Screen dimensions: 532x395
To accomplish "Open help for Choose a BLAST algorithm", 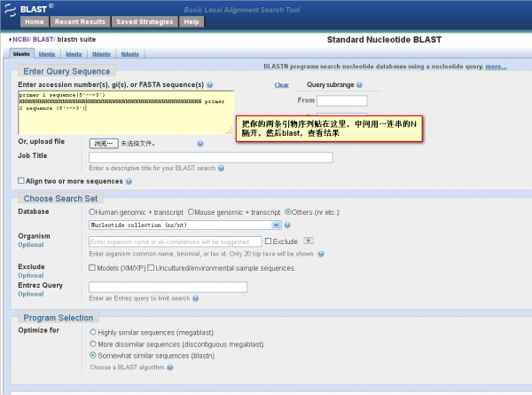I will 170,367.
